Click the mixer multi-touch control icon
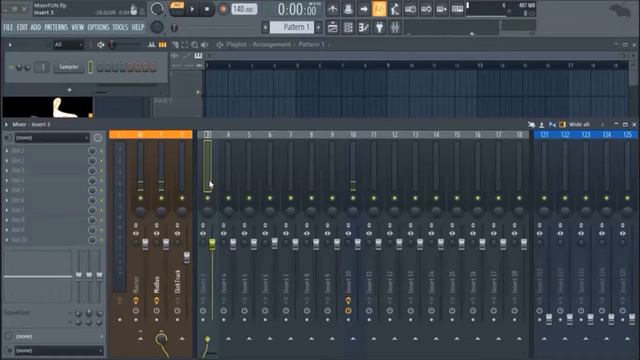Image resolution: width=640 pixels, height=360 pixels. pos(531,124)
